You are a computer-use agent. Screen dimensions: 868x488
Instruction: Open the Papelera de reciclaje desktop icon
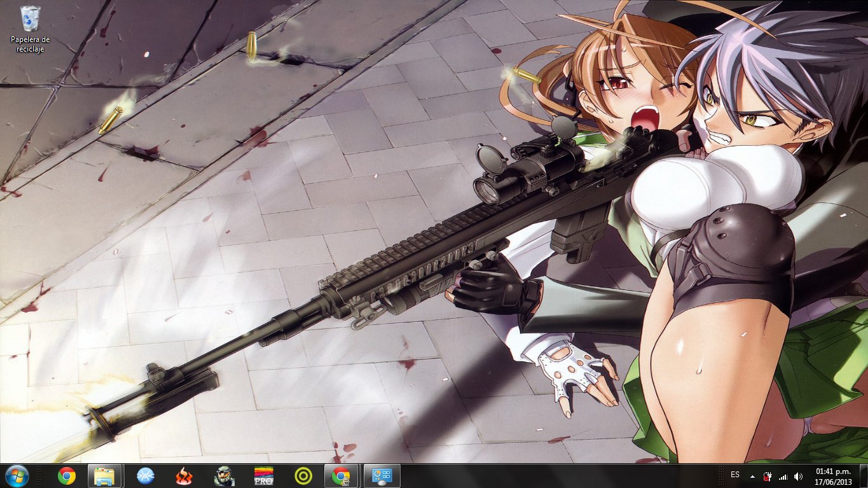point(30,29)
